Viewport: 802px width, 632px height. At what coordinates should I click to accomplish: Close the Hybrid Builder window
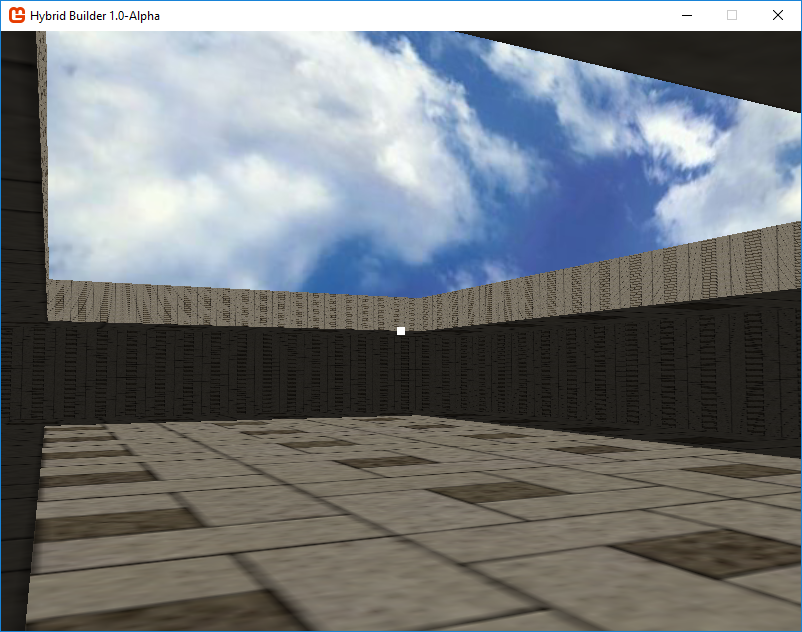[x=777, y=15]
